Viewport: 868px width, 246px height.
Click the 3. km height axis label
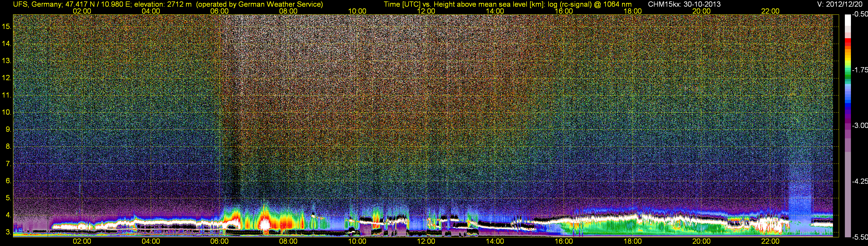click(x=8, y=232)
